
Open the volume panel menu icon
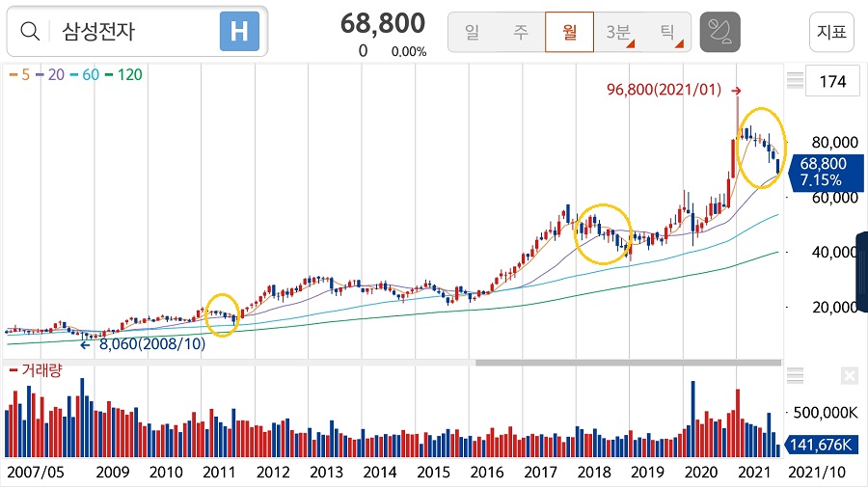coord(795,376)
